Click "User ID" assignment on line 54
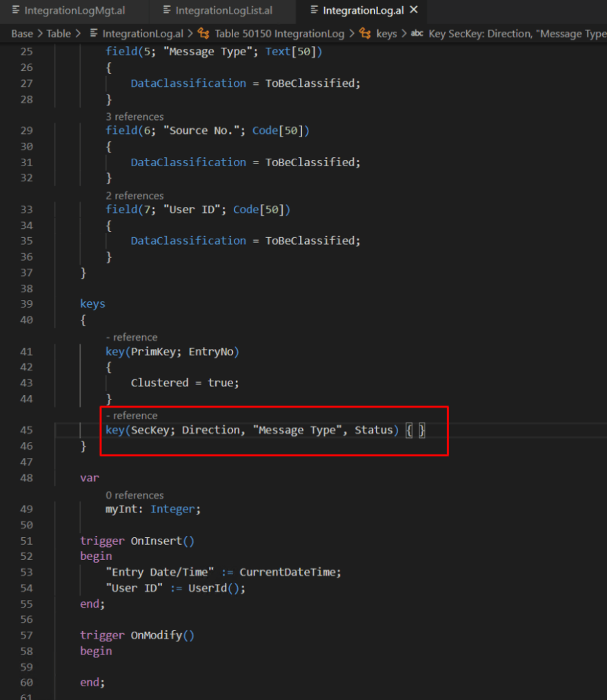 click(x=134, y=588)
